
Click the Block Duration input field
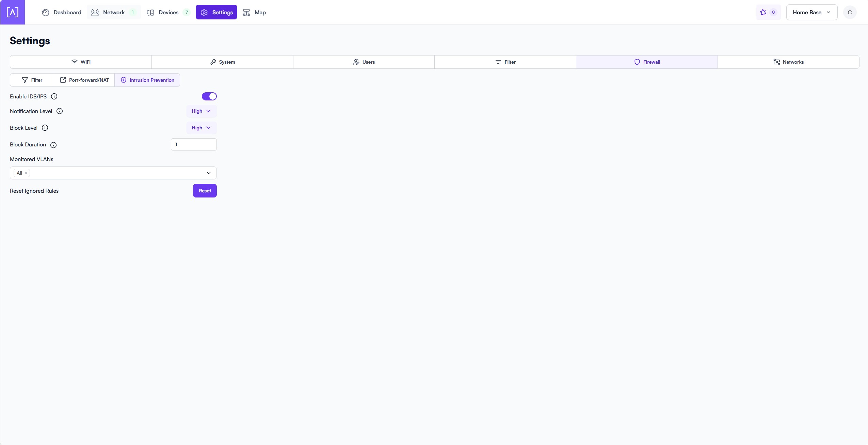pyautogui.click(x=194, y=144)
